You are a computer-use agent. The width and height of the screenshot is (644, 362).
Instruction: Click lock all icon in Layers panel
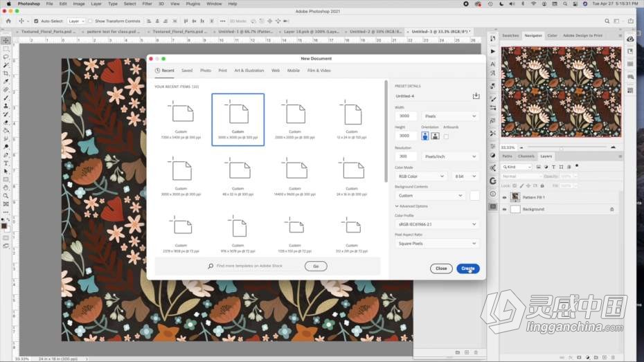[x=542, y=186]
